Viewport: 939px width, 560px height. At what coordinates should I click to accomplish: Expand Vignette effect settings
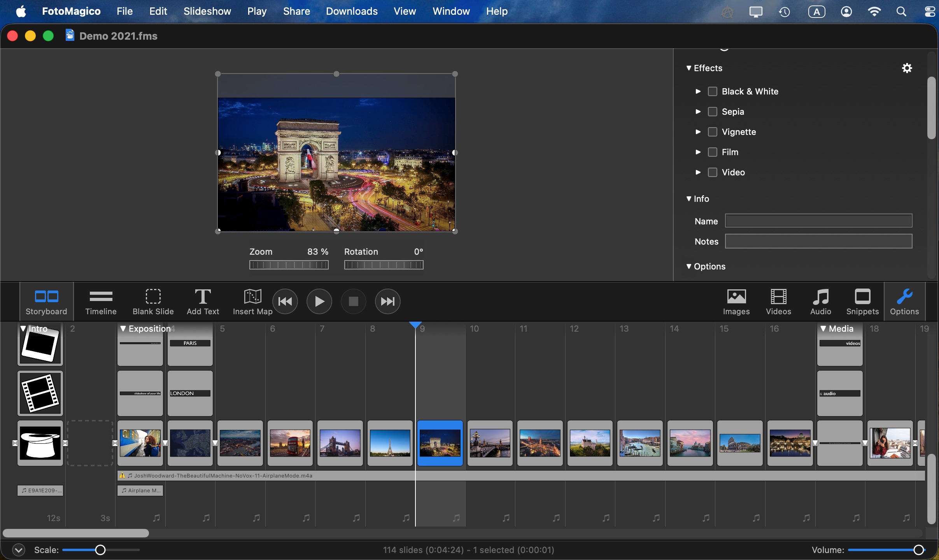698,132
